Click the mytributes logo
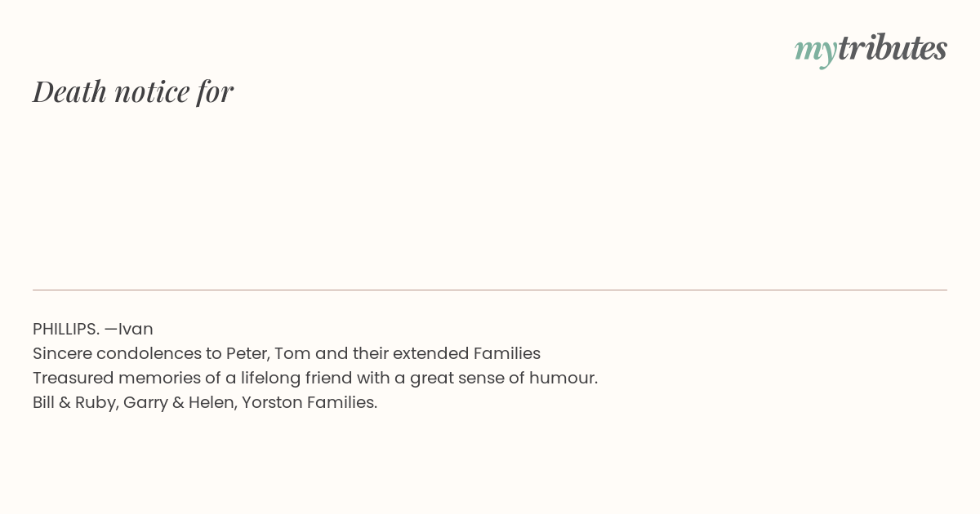Viewport: 980px width, 514px height. click(x=871, y=50)
